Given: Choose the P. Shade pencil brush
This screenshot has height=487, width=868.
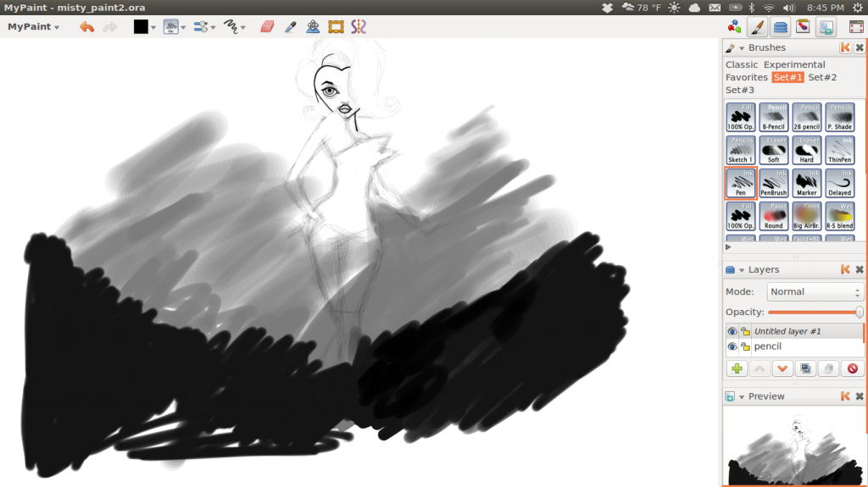Looking at the screenshot, I should [840, 117].
